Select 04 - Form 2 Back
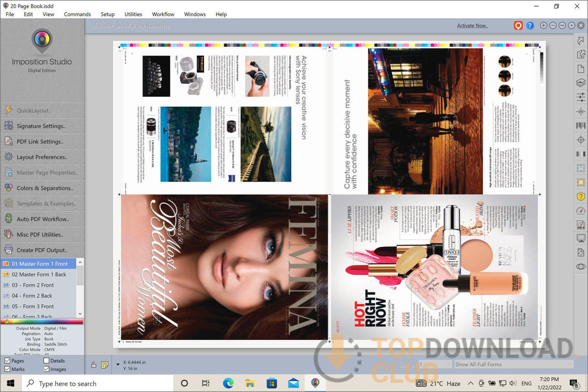Screen dimensions: 588x392 (39, 295)
